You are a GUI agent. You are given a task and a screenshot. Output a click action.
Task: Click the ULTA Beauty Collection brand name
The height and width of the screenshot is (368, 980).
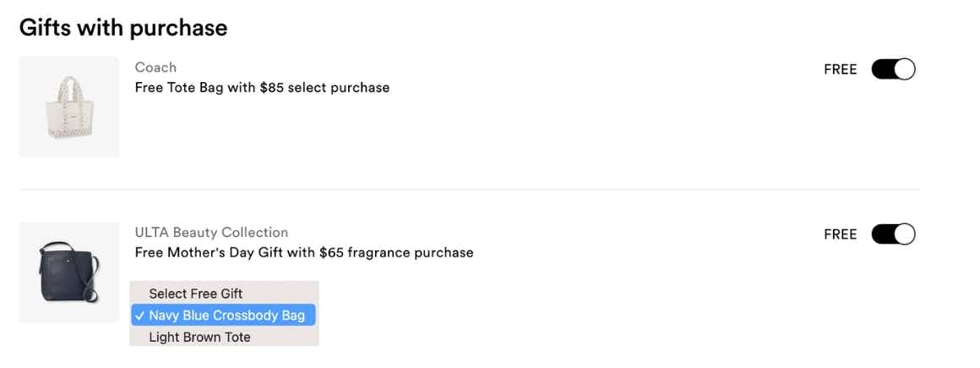[x=211, y=232]
